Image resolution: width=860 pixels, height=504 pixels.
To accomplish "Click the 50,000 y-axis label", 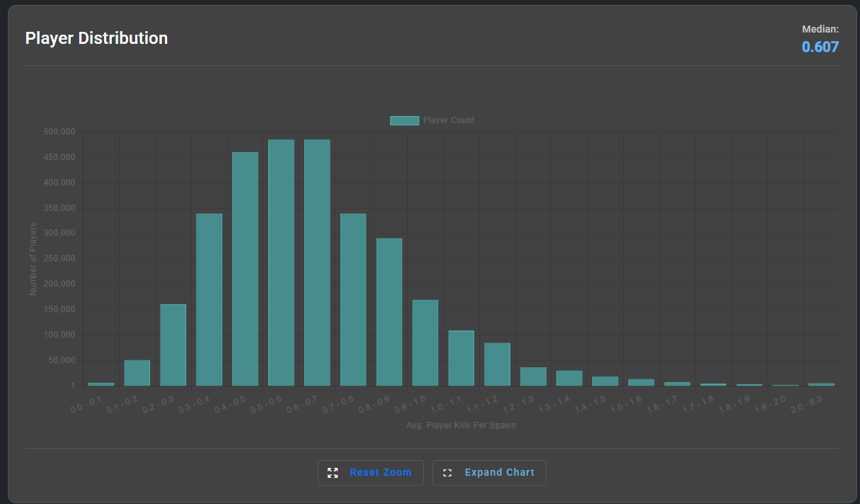I will pos(61,360).
